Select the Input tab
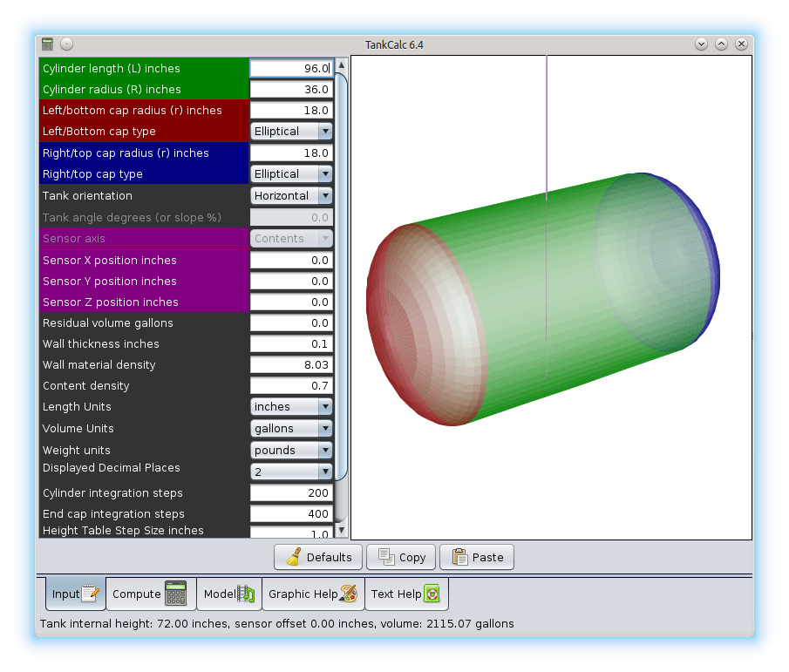 click(x=76, y=594)
